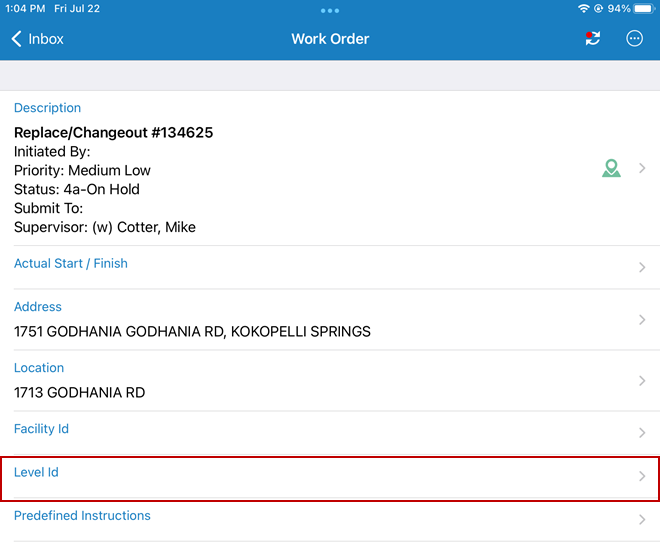
Task: Tap the orientation lock status icon
Action: pyautogui.click(x=598, y=8)
